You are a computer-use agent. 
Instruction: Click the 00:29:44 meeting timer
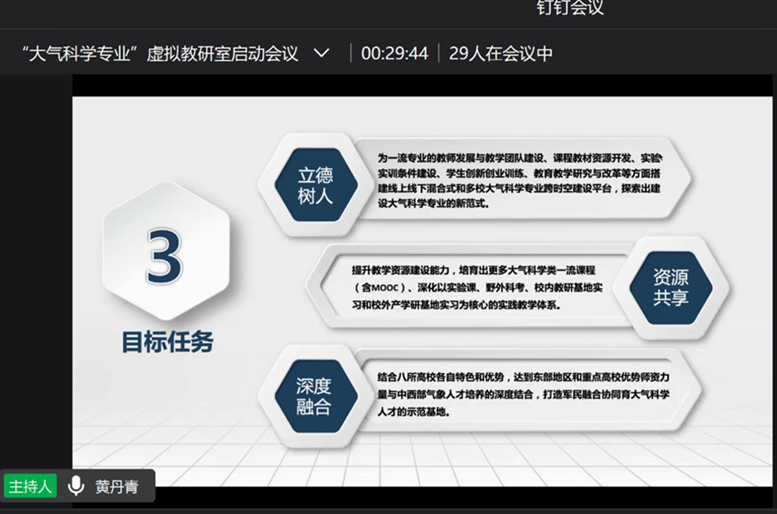pyautogui.click(x=394, y=53)
